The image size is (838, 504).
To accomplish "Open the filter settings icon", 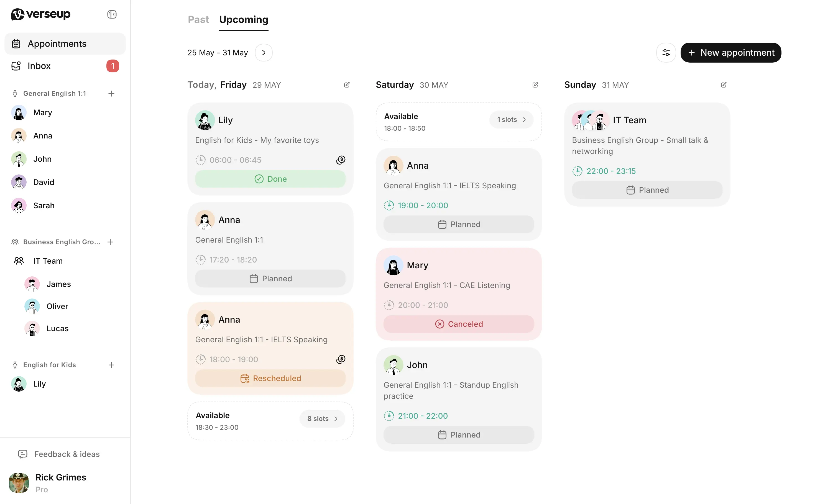I will pos(666,53).
